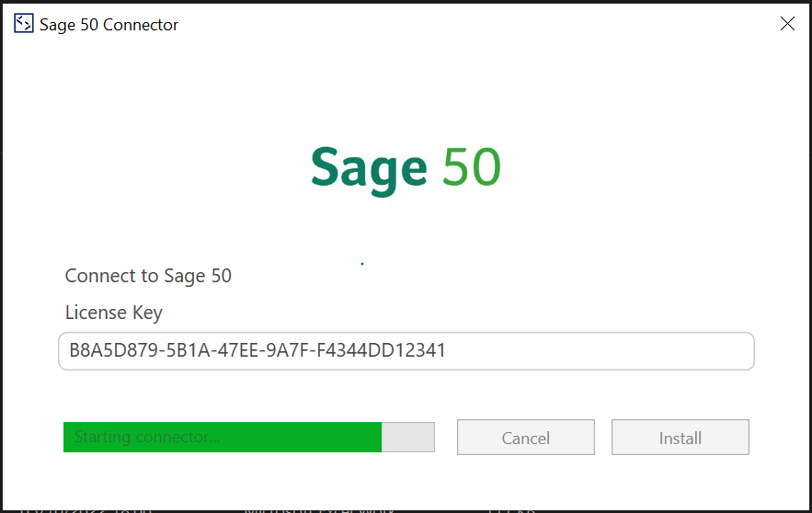Click the Sage 50 logo
812x513 pixels.
click(x=406, y=169)
